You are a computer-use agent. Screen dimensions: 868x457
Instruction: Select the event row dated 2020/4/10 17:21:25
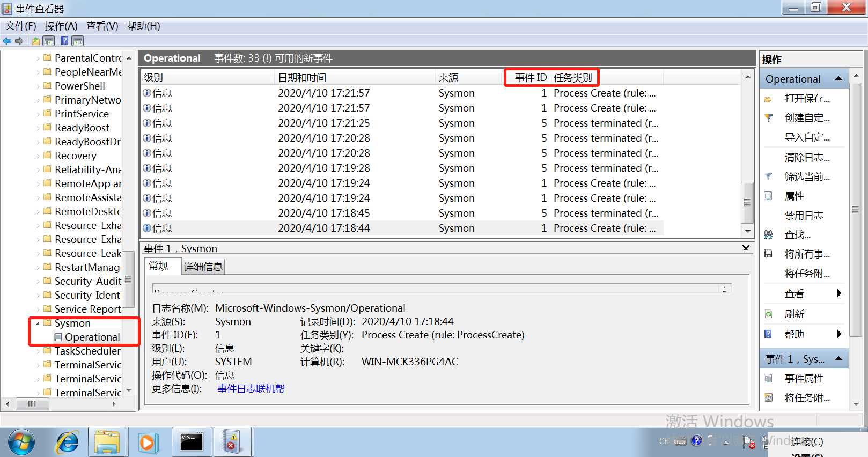point(402,123)
